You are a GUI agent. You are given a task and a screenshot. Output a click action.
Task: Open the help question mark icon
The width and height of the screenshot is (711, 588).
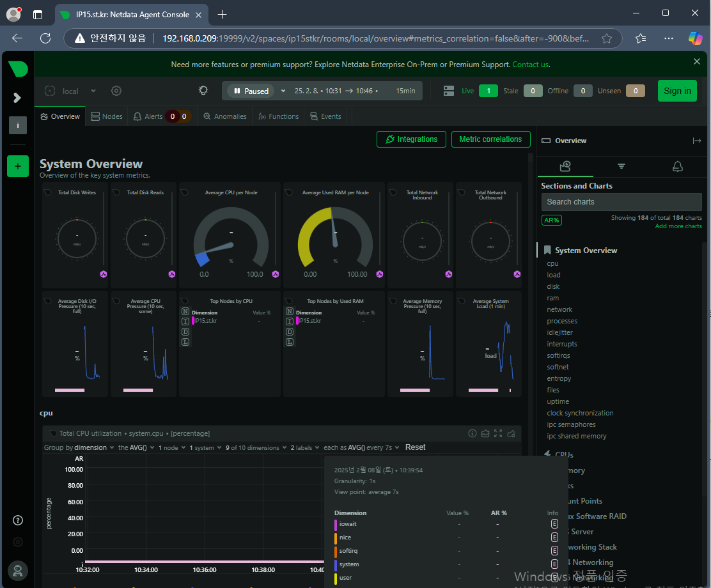(x=18, y=520)
